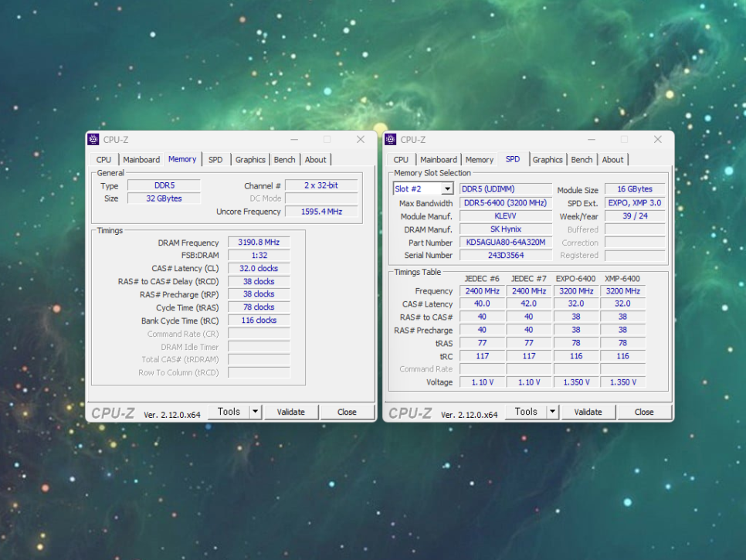Open the About tab in left CPU-Z window
Image resolution: width=746 pixels, height=560 pixels.
tap(315, 160)
